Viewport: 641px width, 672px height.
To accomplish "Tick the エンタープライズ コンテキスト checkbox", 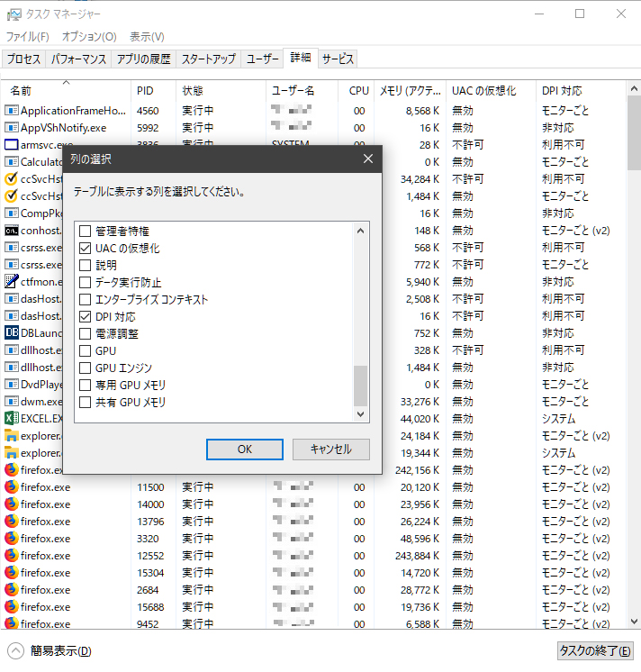I will point(86,300).
